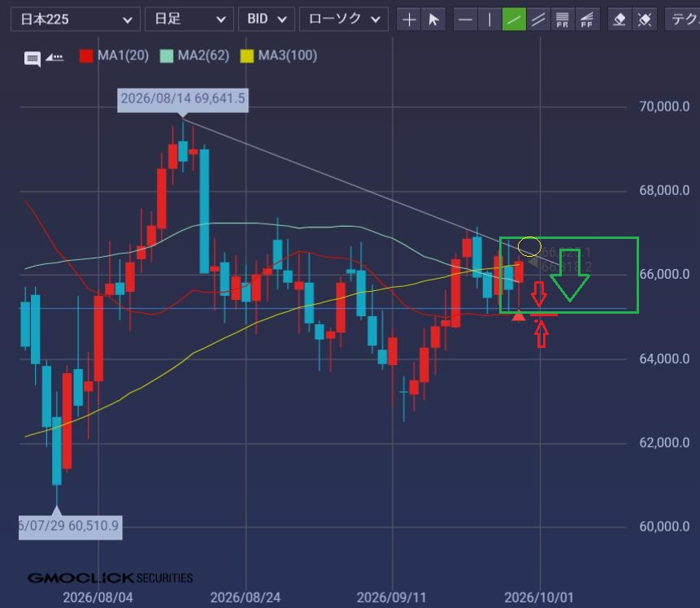Click the 2026/08/04 date axis label
The width and height of the screenshot is (700, 608).
[98, 597]
